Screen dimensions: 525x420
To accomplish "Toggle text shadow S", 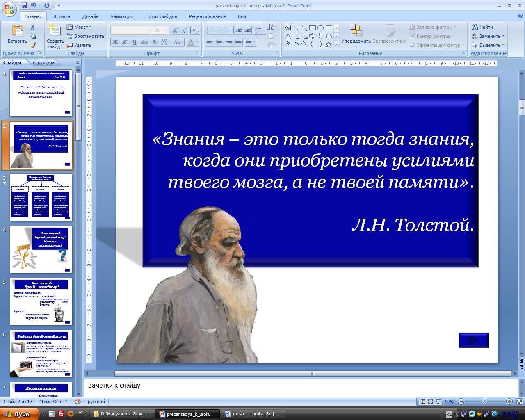I will [x=154, y=42].
